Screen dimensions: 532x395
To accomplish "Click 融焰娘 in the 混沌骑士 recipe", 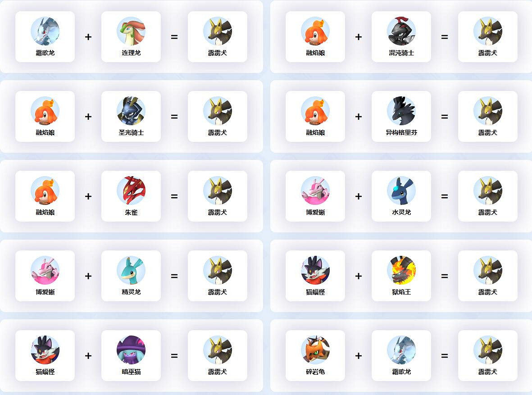I will pos(315,36).
